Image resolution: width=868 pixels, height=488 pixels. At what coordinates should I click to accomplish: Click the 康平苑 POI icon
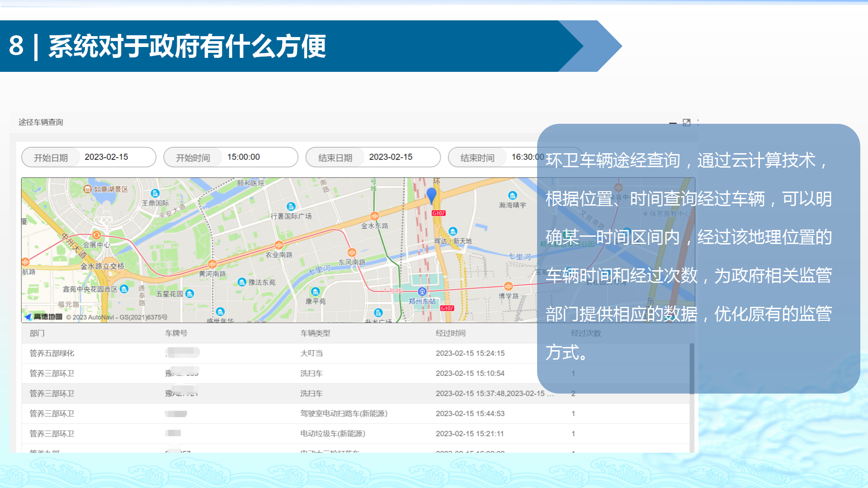tap(315, 291)
